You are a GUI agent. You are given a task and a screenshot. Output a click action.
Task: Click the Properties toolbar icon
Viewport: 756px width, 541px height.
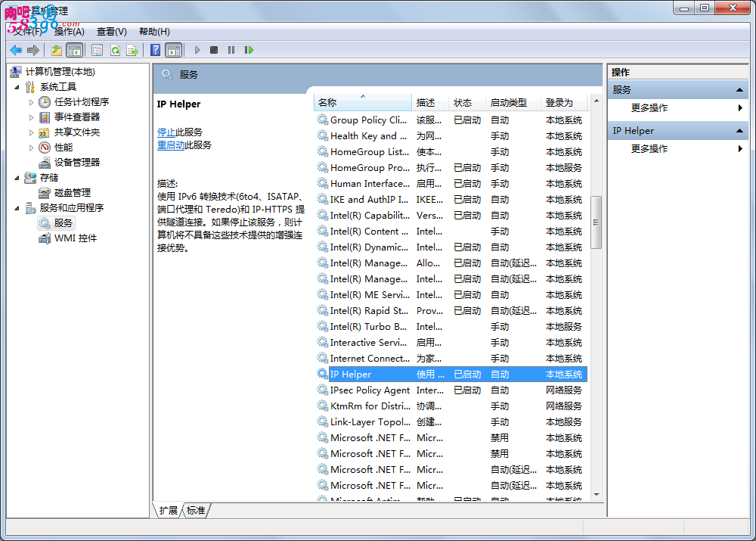click(97, 50)
